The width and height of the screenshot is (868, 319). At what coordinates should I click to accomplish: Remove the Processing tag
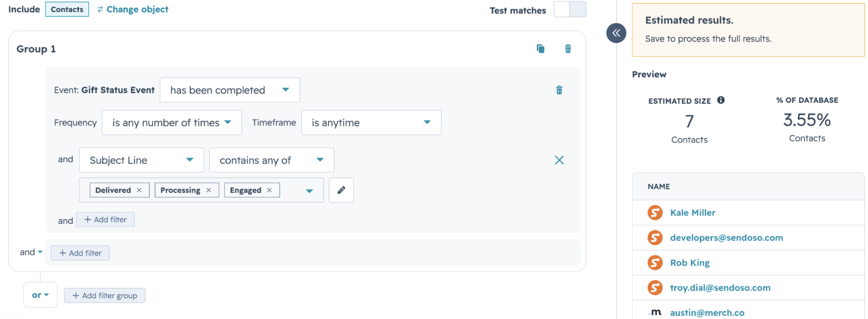[x=209, y=190]
